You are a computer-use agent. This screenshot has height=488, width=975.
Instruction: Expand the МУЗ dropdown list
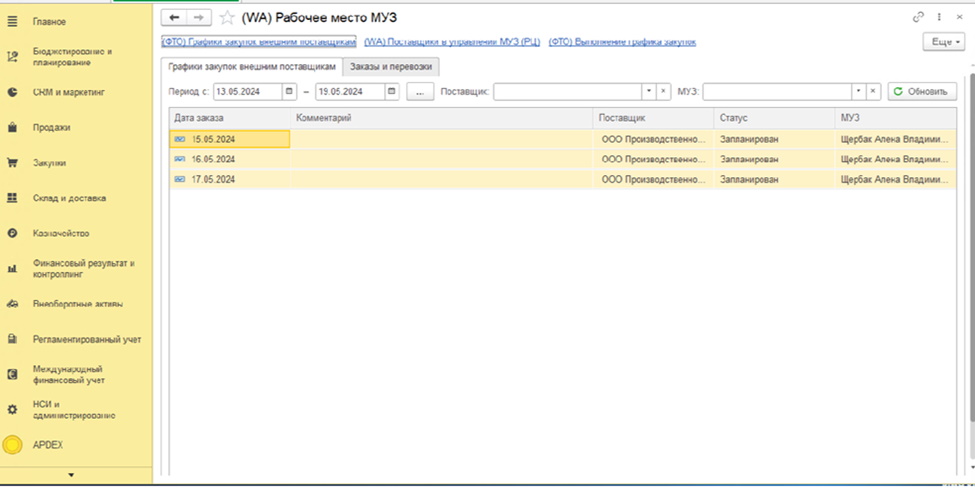coord(858,91)
